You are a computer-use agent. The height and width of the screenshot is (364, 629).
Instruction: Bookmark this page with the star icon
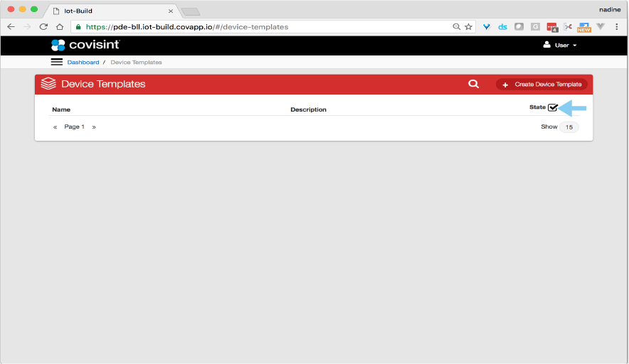pos(468,26)
